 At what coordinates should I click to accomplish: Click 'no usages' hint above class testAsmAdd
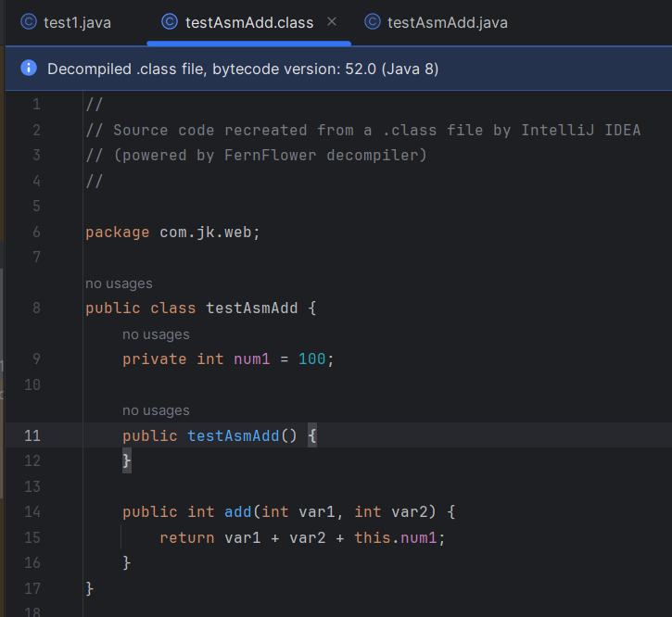click(x=119, y=283)
